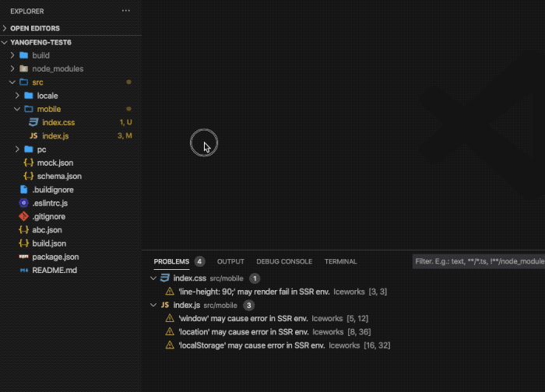
Task: Click the .gitignore git icon
Action: pos(23,216)
